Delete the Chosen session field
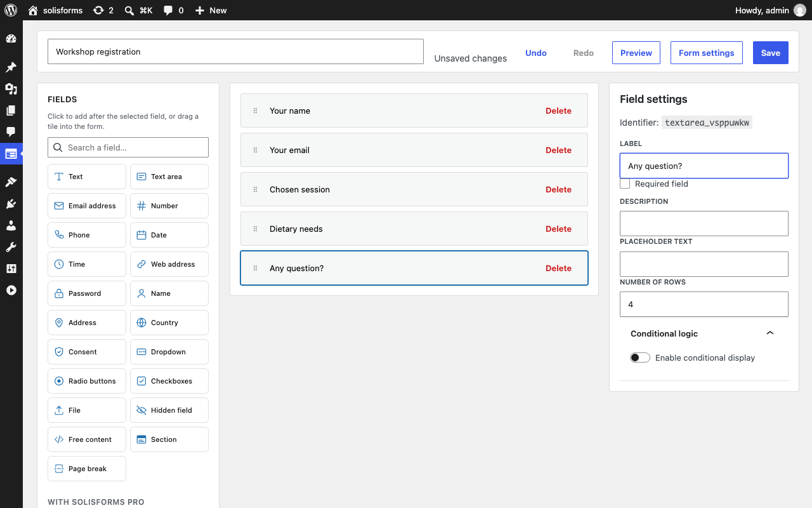This screenshot has width=812, height=508. [x=559, y=189]
